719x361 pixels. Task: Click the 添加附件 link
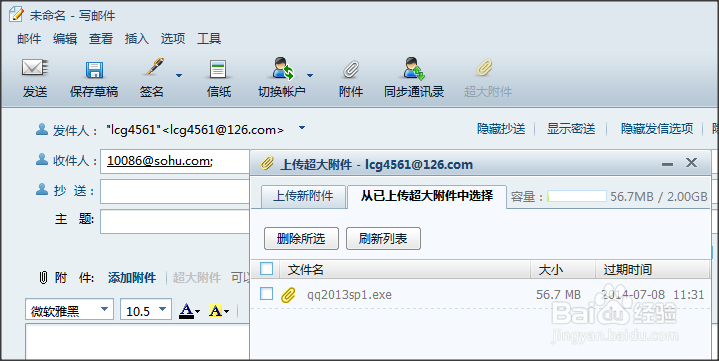[132, 278]
